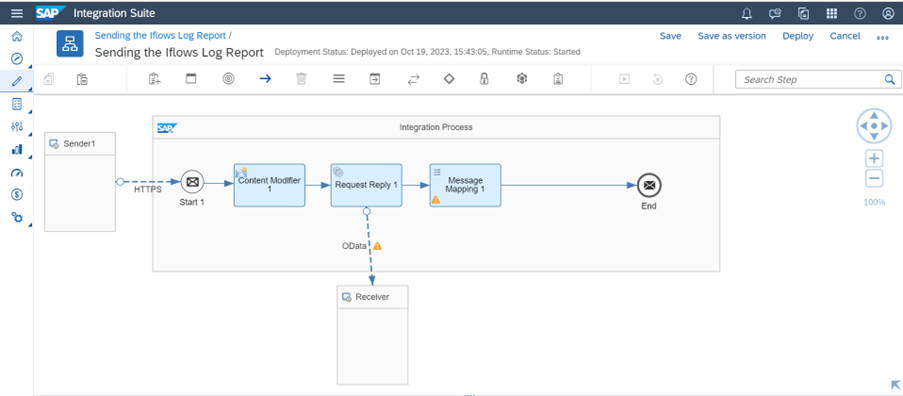This screenshot has width=903, height=396.
Task: Open the more options ellipsis menu
Action: (883, 38)
